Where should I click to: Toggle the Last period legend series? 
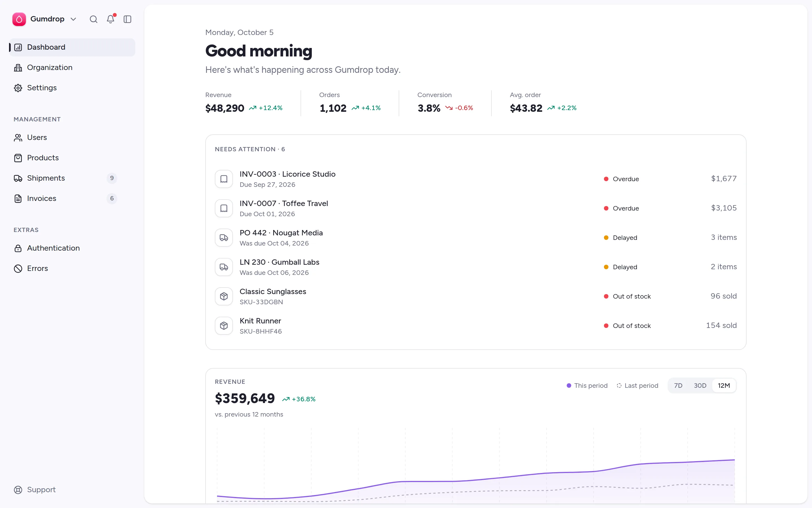[637, 386]
